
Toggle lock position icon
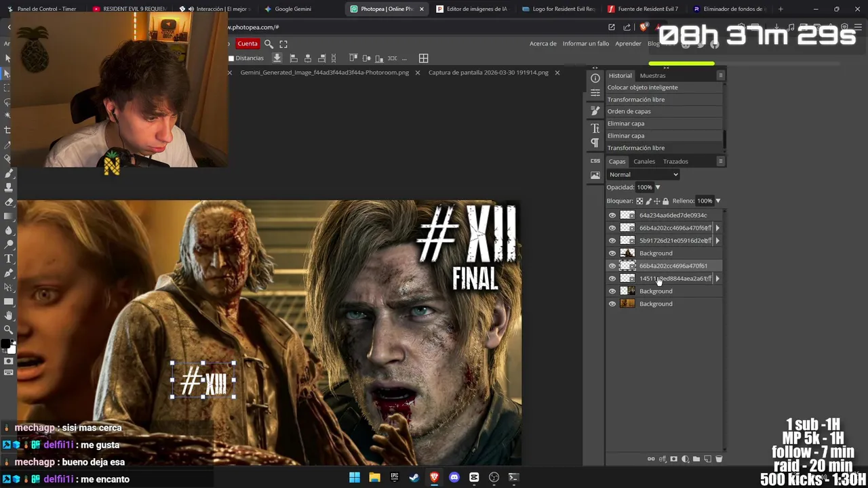point(656,201)
